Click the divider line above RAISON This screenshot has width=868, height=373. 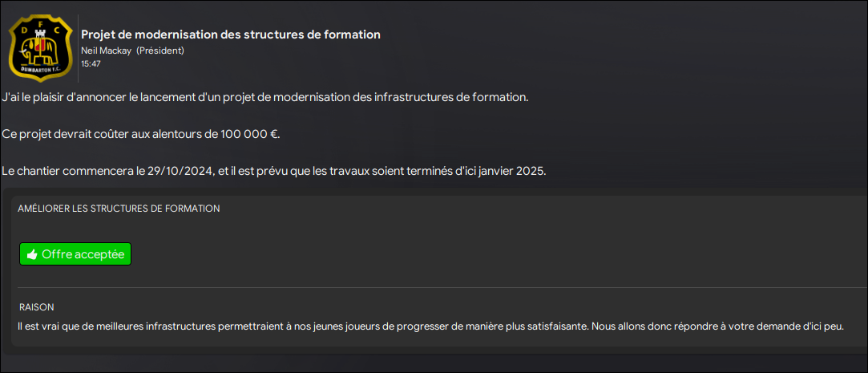[x=442, y=288]
